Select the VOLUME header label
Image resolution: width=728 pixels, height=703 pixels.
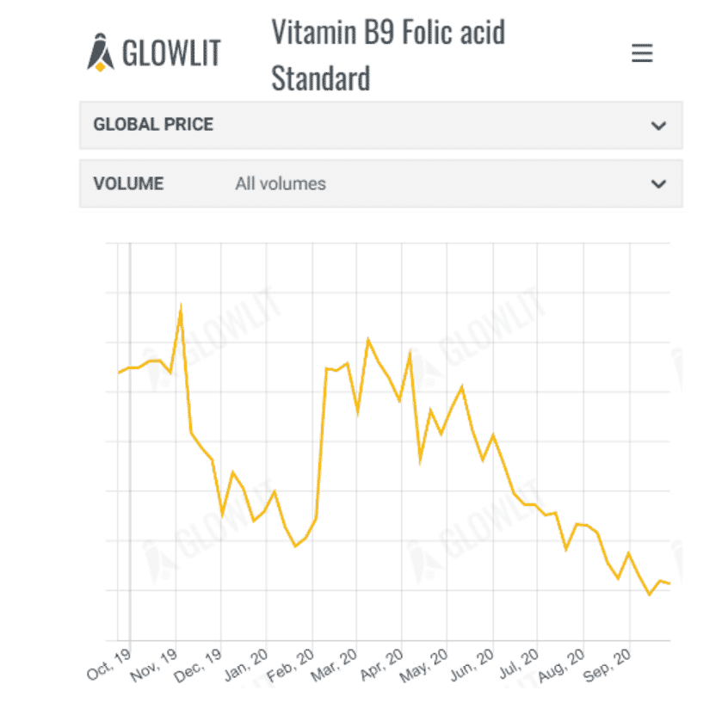click(x=126, y=183)
